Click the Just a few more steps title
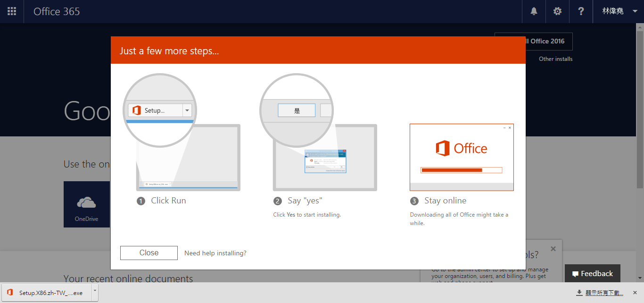This screenshot has width=644, height=303. coord(169,51)
